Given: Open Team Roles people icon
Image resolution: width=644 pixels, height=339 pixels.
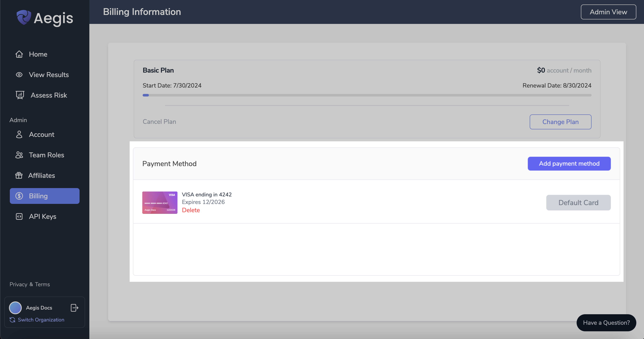Looking at the screenshot, I should [19, 155].
